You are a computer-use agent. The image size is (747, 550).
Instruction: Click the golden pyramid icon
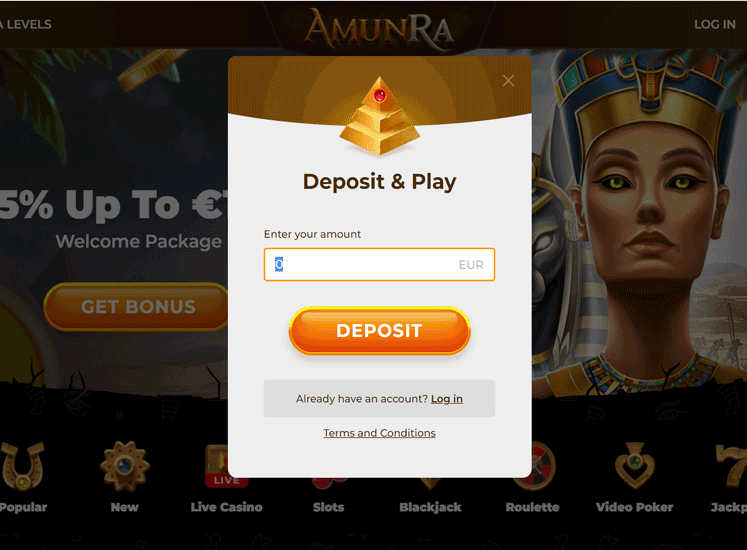click(x=380, y=116)
